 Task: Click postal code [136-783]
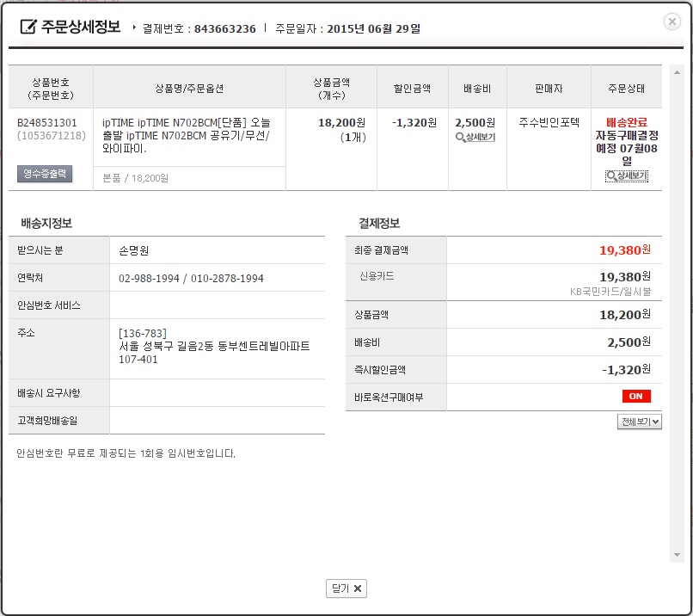(x=143, y=333)
